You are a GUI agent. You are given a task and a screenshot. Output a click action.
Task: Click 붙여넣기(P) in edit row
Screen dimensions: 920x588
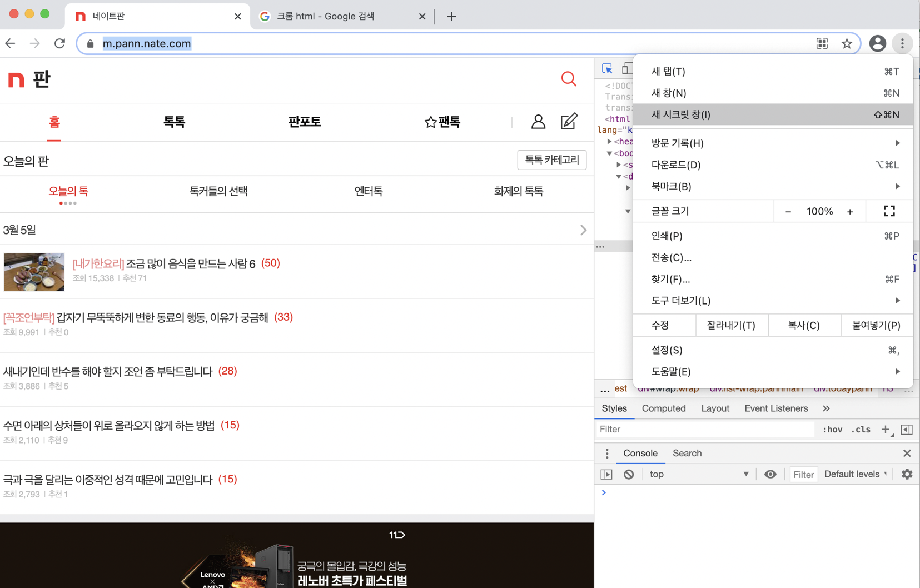876,326
